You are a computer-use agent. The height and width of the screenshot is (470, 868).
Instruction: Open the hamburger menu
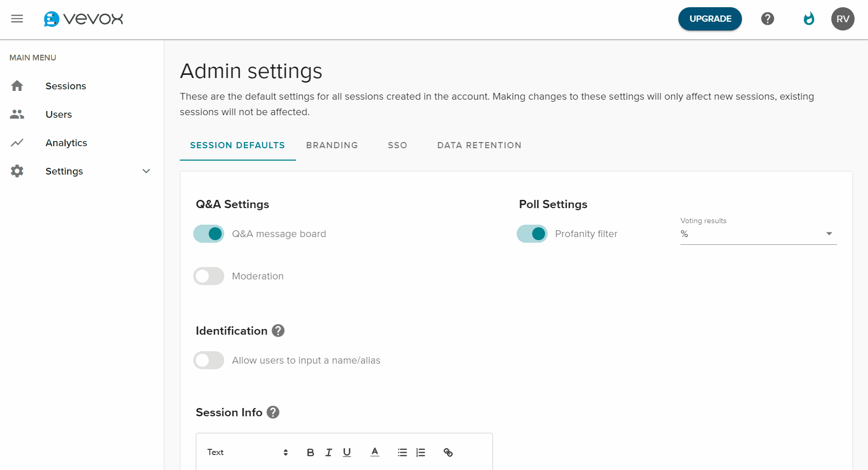coord(17,19)
